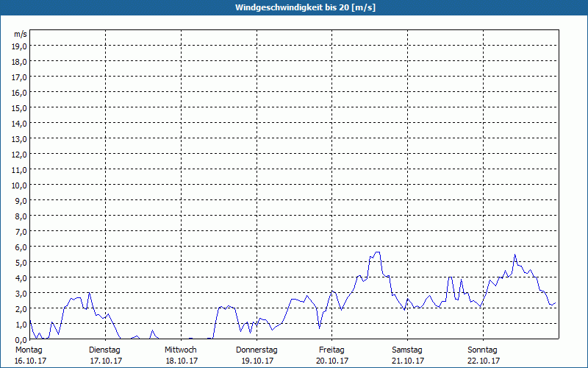This screenshot has height=368, width=588.
Task: Click the date 18.10.17
Action: tap(182, 361)
